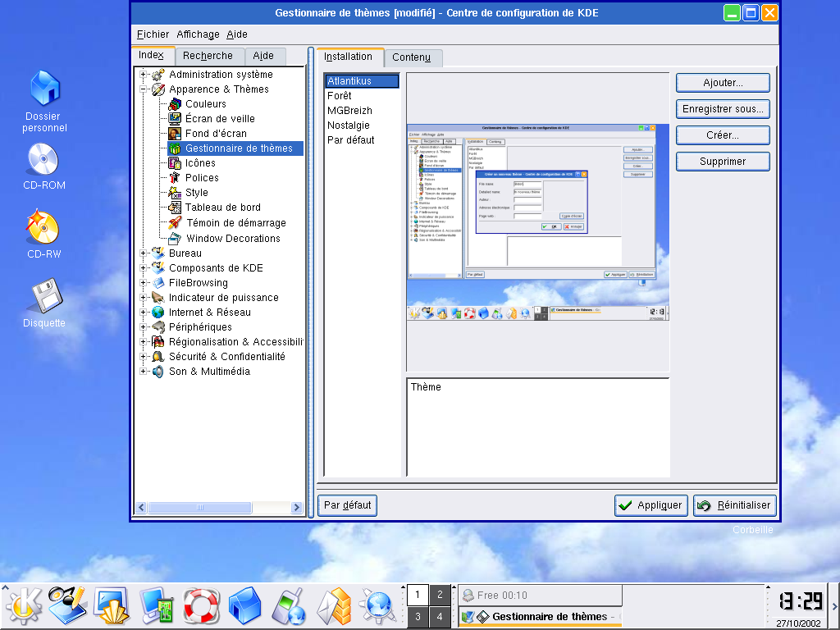Image resolution: width=840 pixels, height=630 pixels.
Task: Launch the web browser globe panel icon
Action: click(x=378, y=606)
